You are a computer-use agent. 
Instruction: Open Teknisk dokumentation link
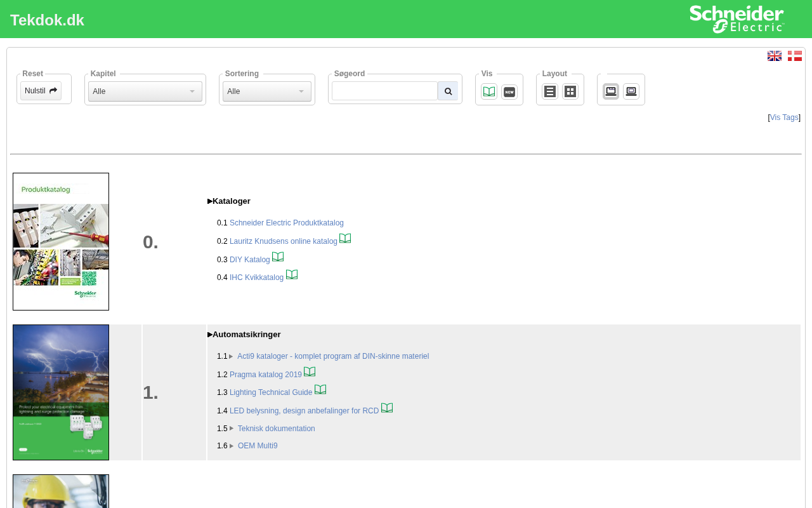click(x=277, y=429)
